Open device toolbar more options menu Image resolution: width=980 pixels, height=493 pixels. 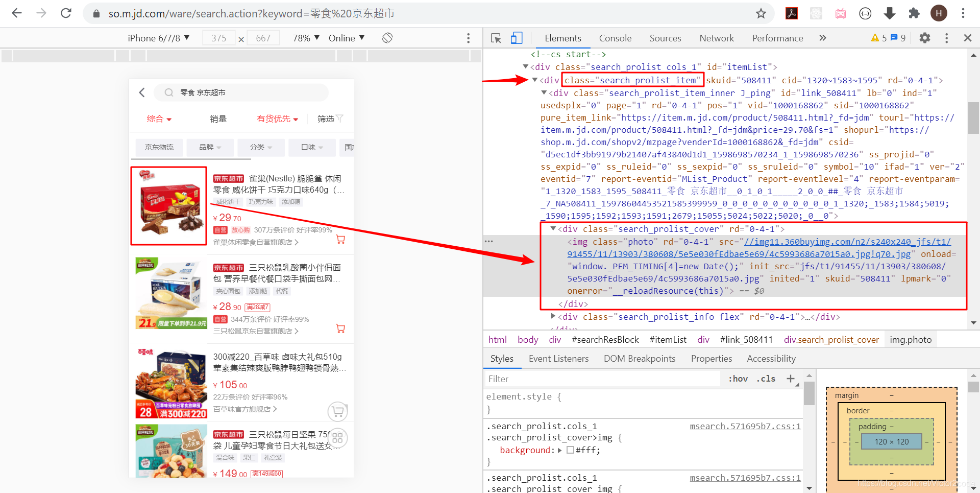[x=468, y=38]
